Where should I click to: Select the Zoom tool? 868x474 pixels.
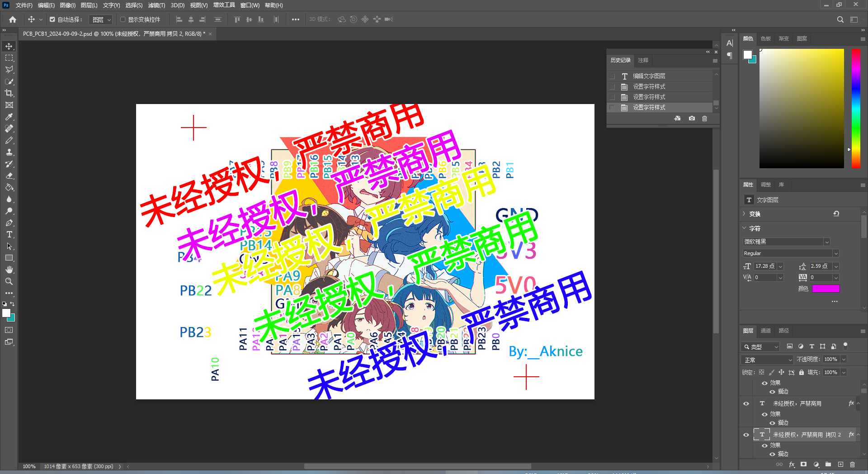coord(9,281)
